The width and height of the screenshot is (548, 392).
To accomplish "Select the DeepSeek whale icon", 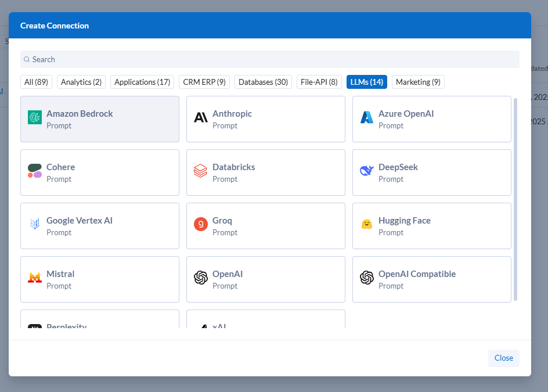I will click(367, 171).
